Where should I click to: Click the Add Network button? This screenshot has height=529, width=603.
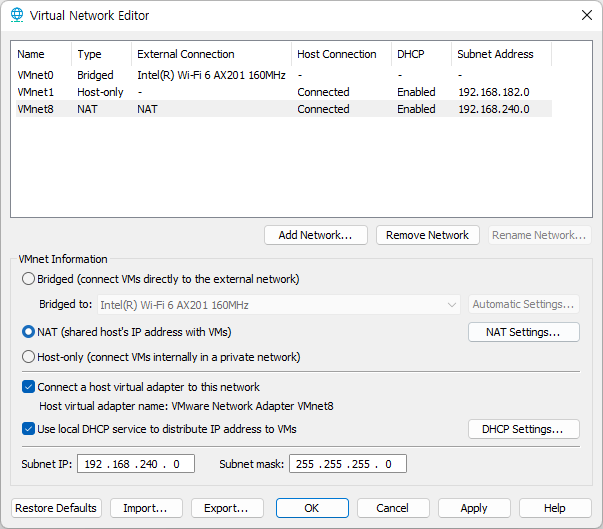coord(316,235)
